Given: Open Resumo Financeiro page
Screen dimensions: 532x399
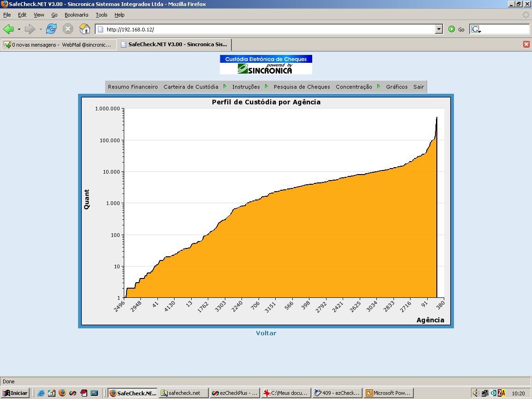Looking at the screenshot, I should point(133,87).
